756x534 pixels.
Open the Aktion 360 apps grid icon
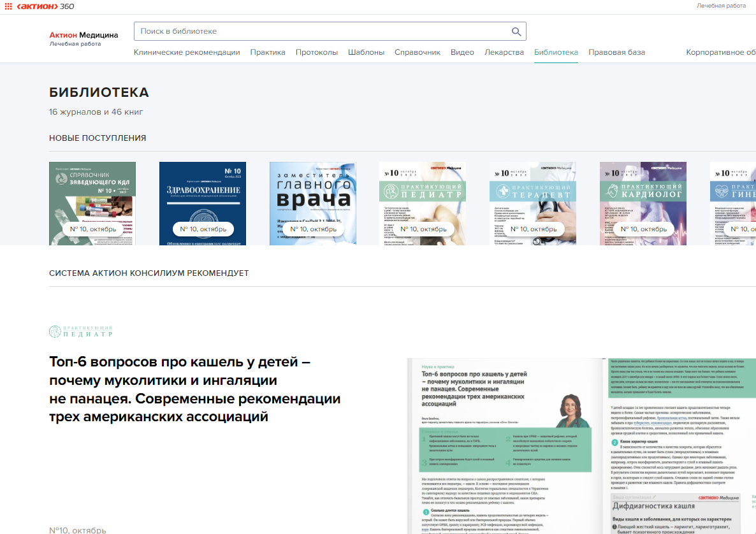pos(8,6)
